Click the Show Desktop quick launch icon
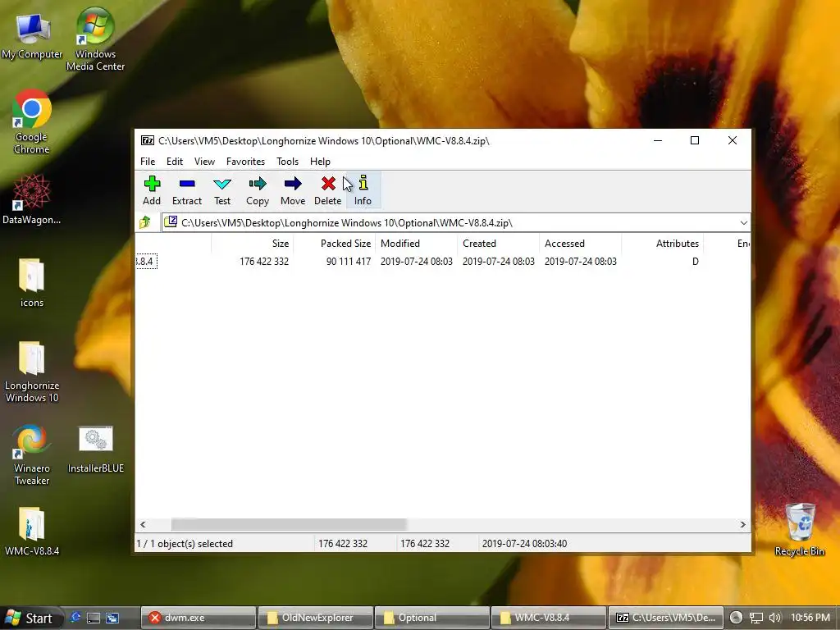The image size is (840, 630). click(x=94, y=618)
